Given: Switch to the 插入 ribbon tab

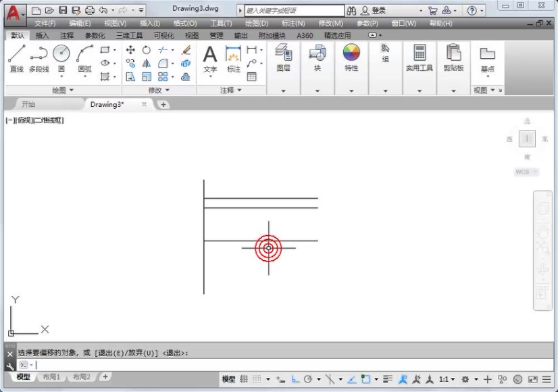Looking at the screenshot, I should pos(42,34).
